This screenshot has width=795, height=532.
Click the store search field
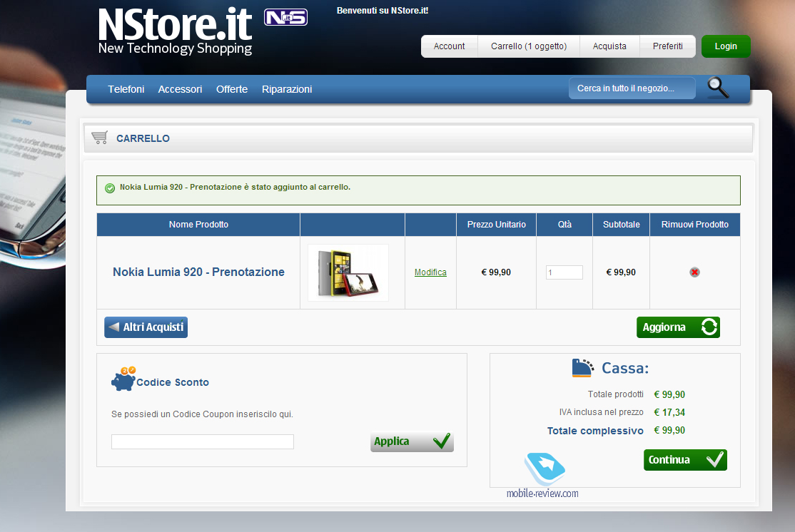pyautogui.click(x=632, y=88)
